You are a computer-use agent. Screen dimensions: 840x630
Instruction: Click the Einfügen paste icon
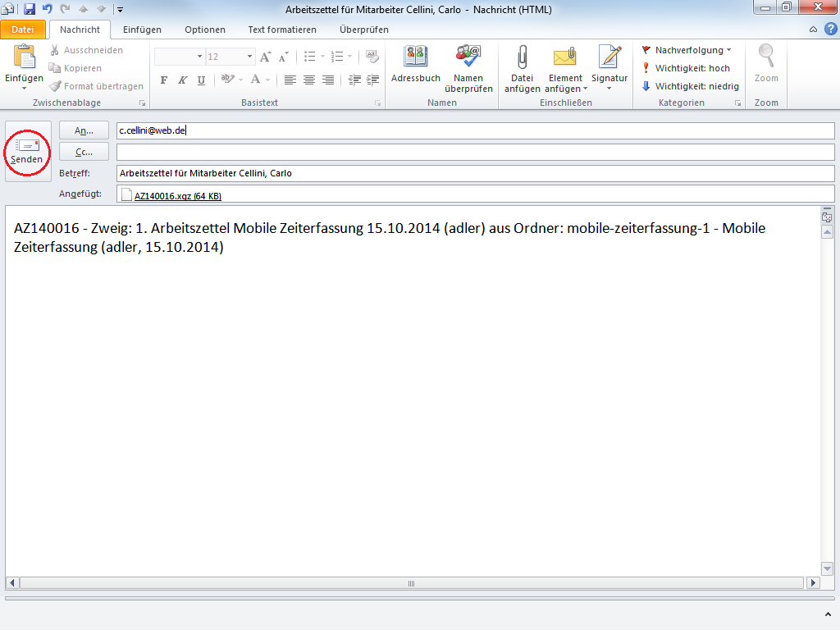24,57
